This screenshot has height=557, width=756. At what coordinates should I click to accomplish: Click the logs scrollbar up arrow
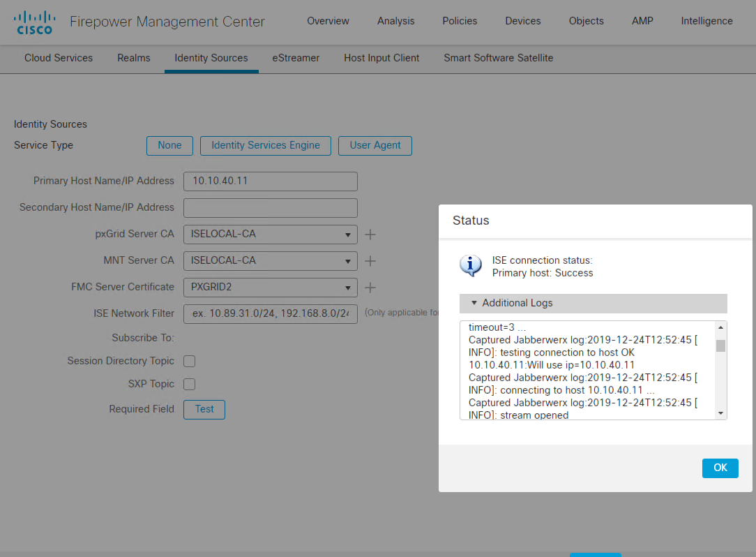721,328
